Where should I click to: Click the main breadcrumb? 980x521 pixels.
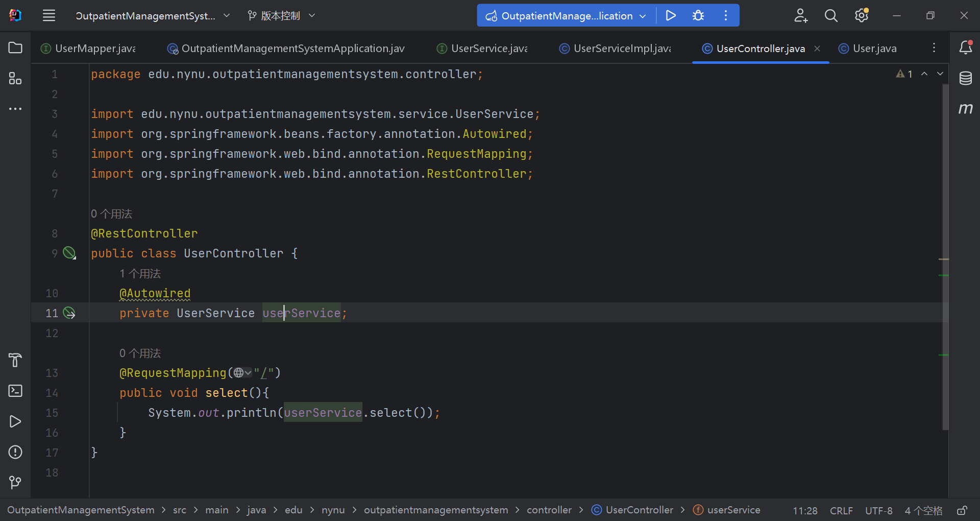tap(217, 510)
